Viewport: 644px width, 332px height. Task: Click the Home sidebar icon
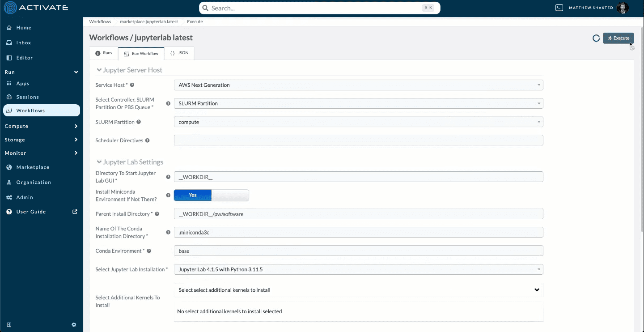tap(9, 28)
